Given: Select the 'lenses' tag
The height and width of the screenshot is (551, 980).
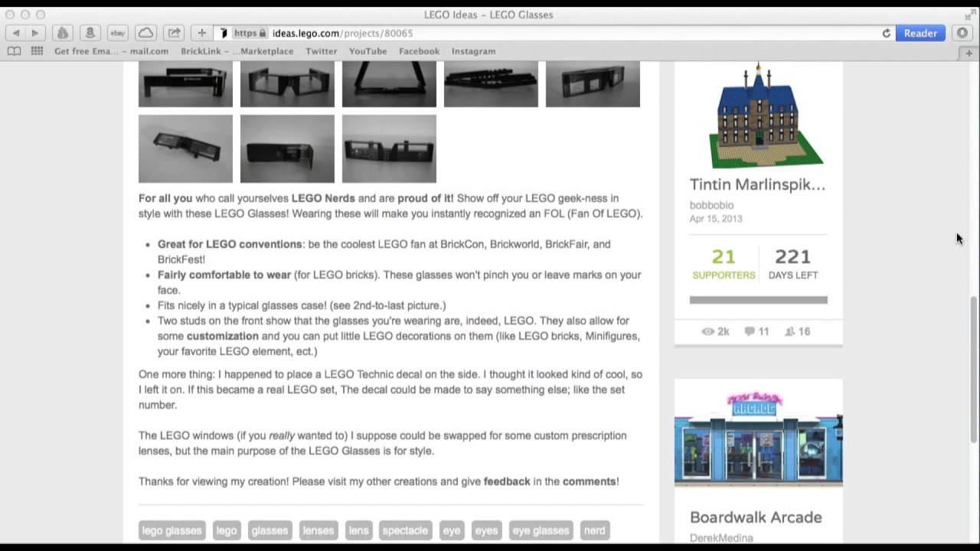Looking at the screenshot, I should click(318, 530).
